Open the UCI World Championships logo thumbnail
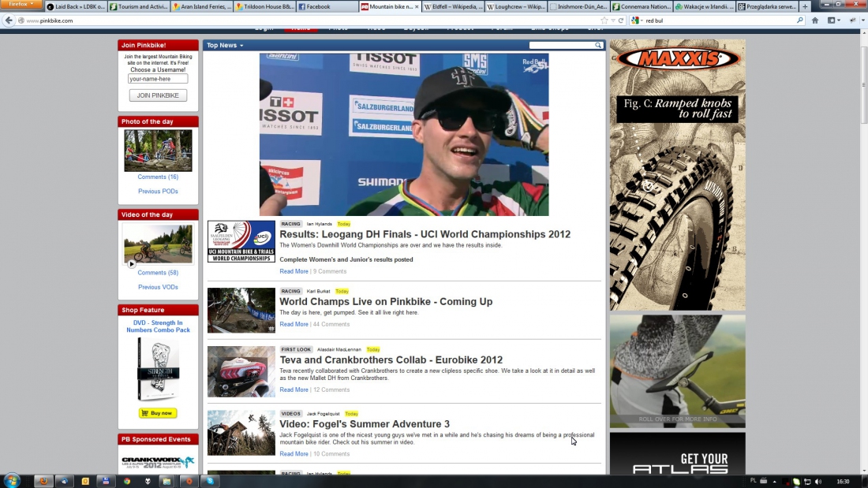The width and height of the screenshot is (868, 488). click(x=241, y=242)
